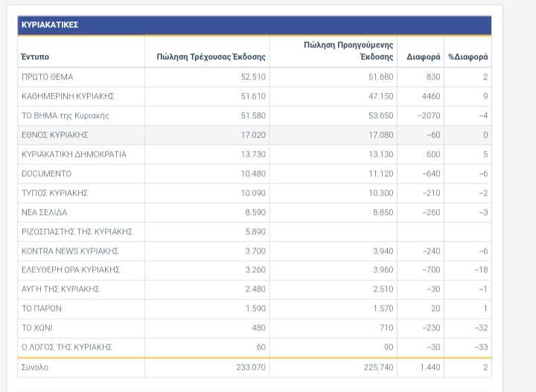Select current sales value 2.480

(255, 289)
